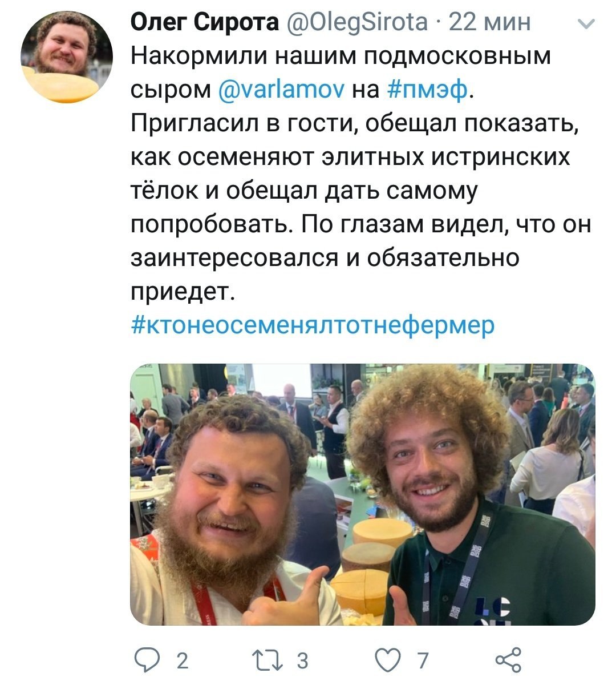The height and width of the screenshot is (685, 616).
Task: Click the retweet arrows icon
Action: (x=273, y=660)
